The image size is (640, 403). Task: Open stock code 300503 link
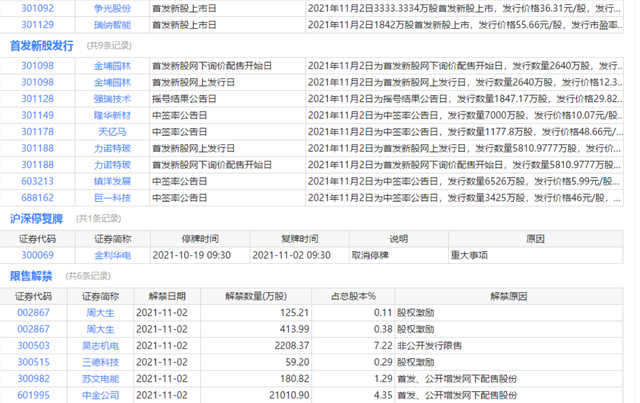pyautogui.click(x=33, y=346)
